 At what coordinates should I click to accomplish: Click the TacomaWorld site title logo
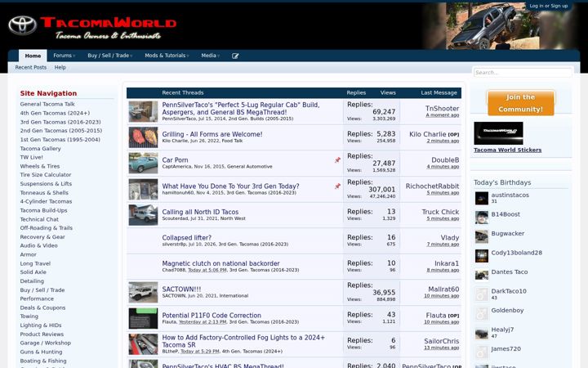tap(109, 23)
